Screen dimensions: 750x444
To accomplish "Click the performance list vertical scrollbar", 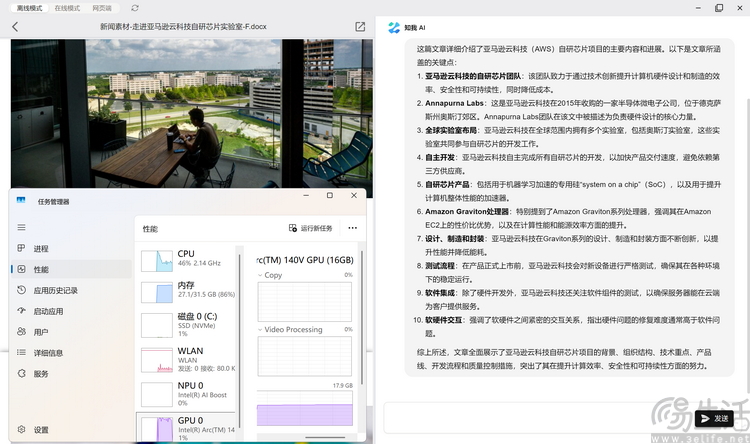I will 239,340.
